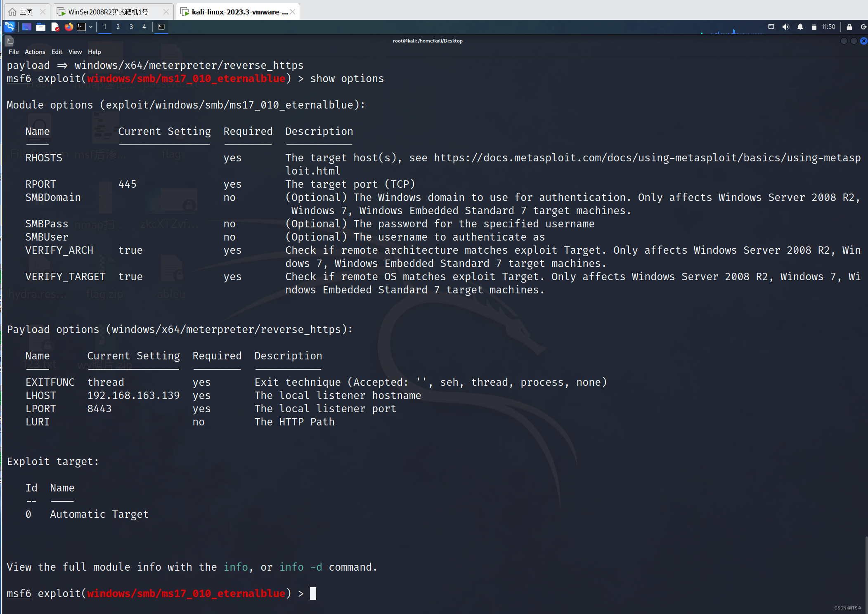The width and height of the screenshot is (868, 614).
Task: Lock the screen with the tray lock icon
Action: [x=849, y=27]
